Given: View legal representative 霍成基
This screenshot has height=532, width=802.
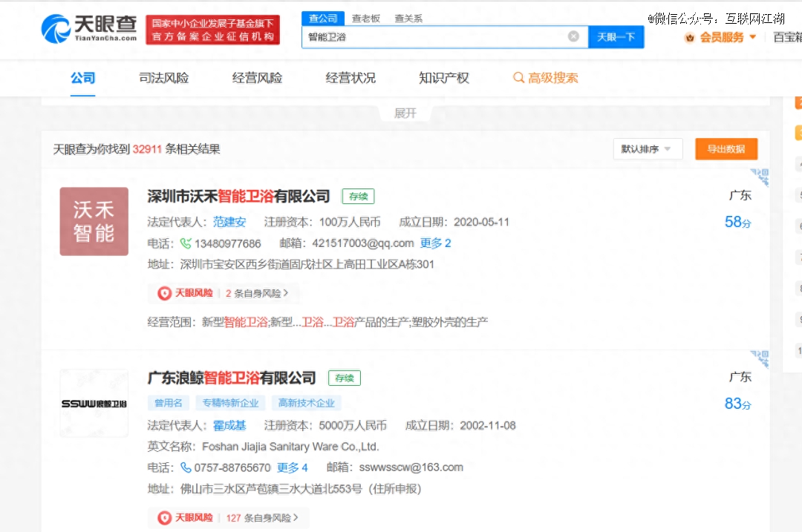Looking at the screenshot, I should [229, 425].
